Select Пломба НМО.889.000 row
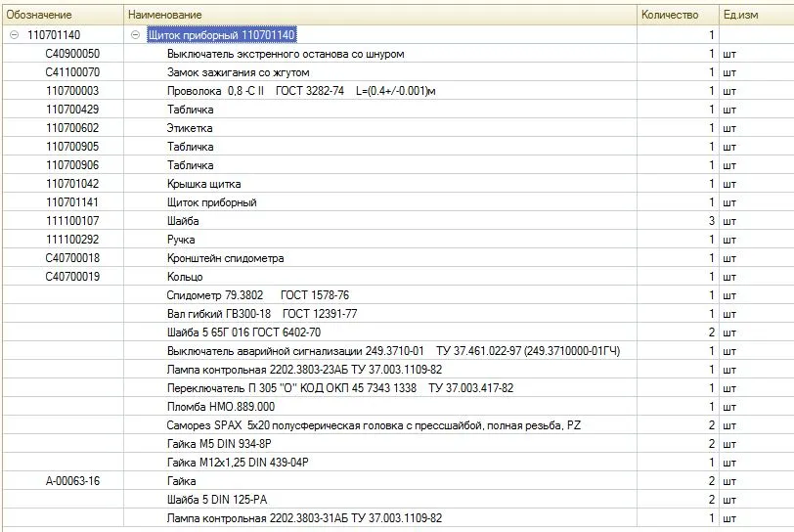The image size is (794, 532). [x=221, y=407]
